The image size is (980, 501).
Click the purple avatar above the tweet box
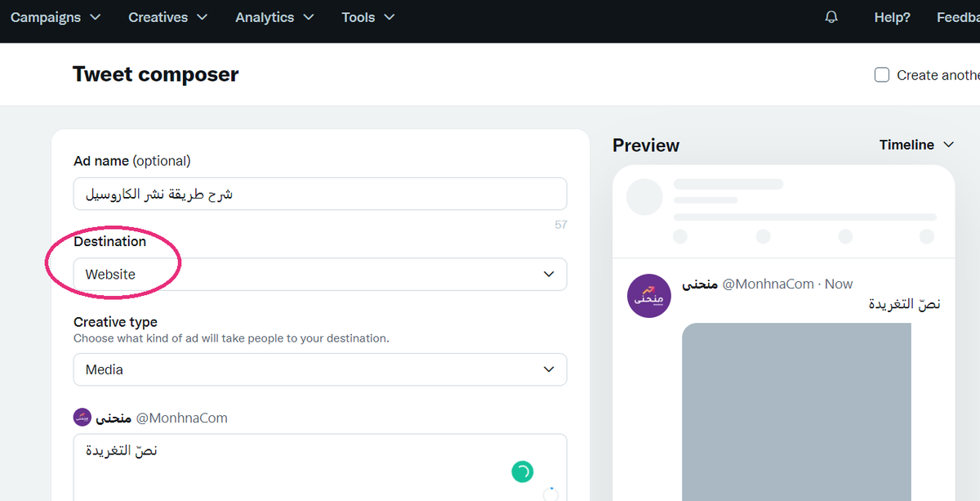(x=82, y=418)
